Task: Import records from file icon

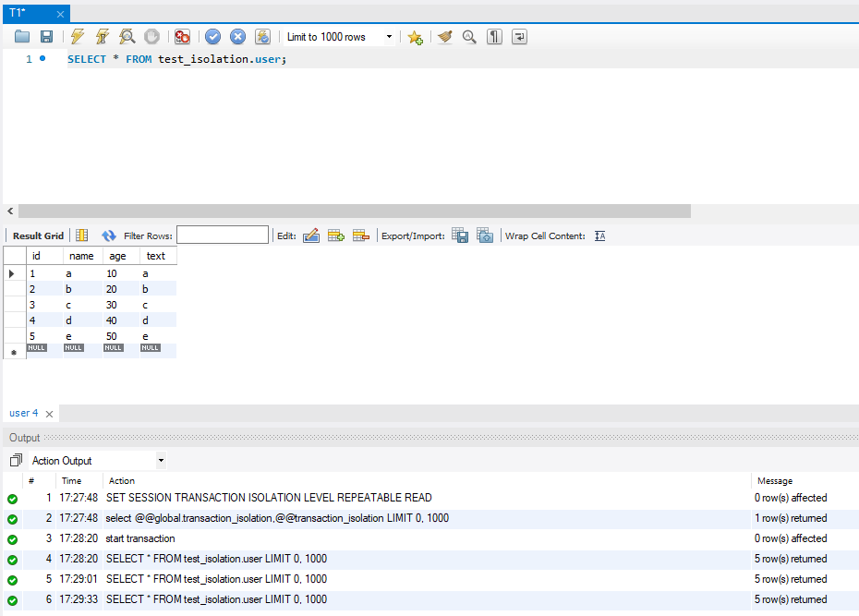Action: point(485,236)
